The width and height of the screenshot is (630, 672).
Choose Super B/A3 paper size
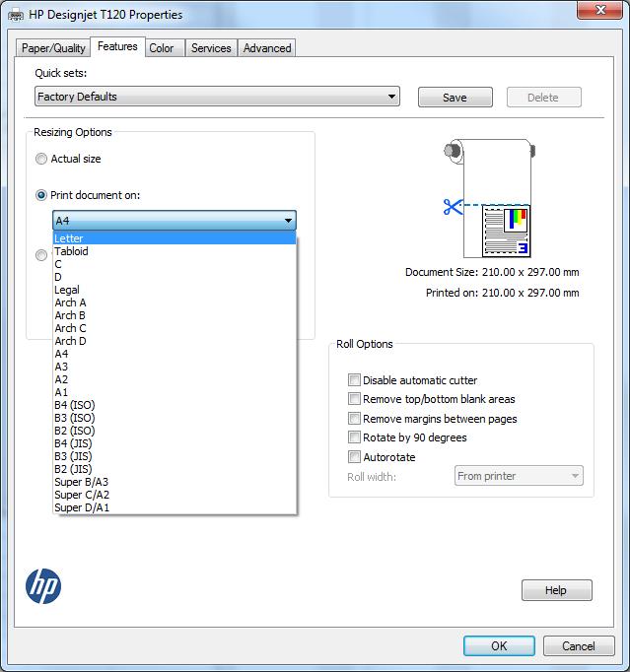(x=175, y=482)
